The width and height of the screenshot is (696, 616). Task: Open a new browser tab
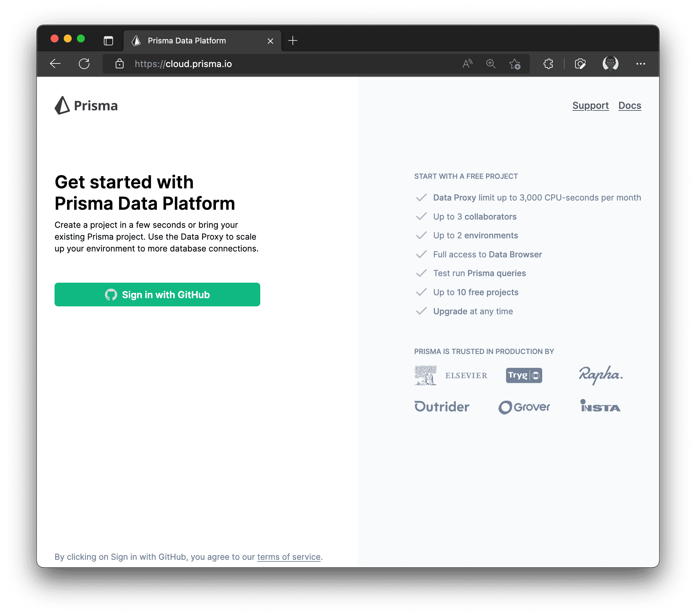click(x=293, y=41)
